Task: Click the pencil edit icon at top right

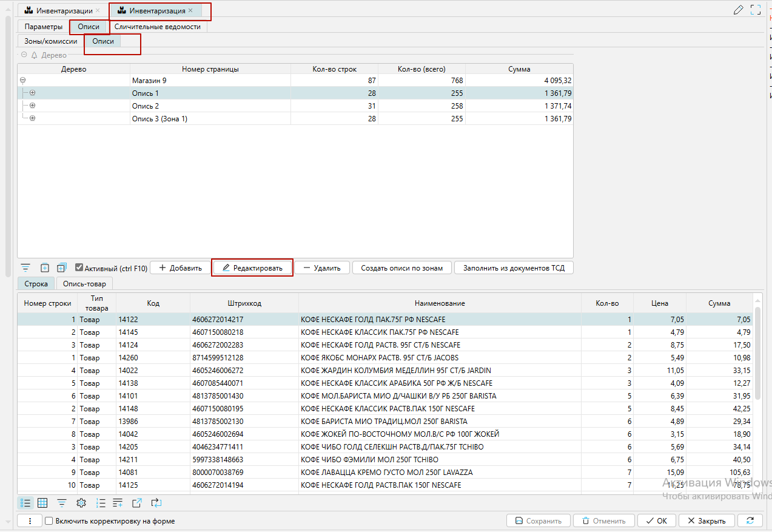Action: click(x=738, y=10)
